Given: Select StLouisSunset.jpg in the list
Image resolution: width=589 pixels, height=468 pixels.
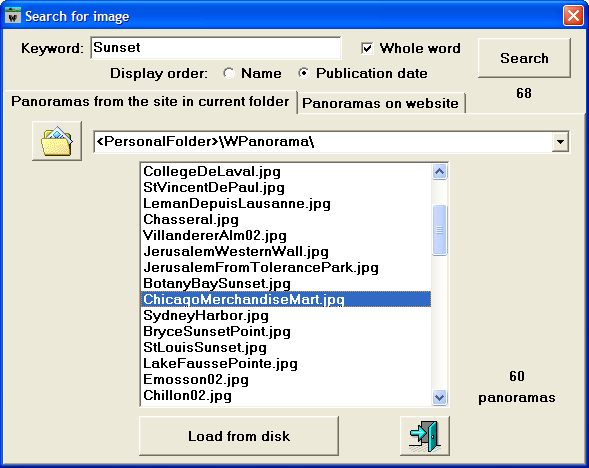Looking at the screenshot, I should (286, 347).
